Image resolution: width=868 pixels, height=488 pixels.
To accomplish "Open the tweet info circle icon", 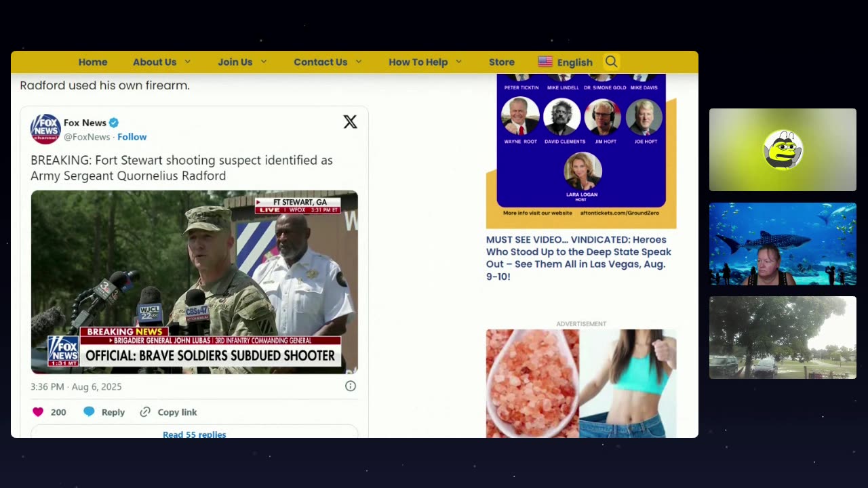I will coord(351,386).
